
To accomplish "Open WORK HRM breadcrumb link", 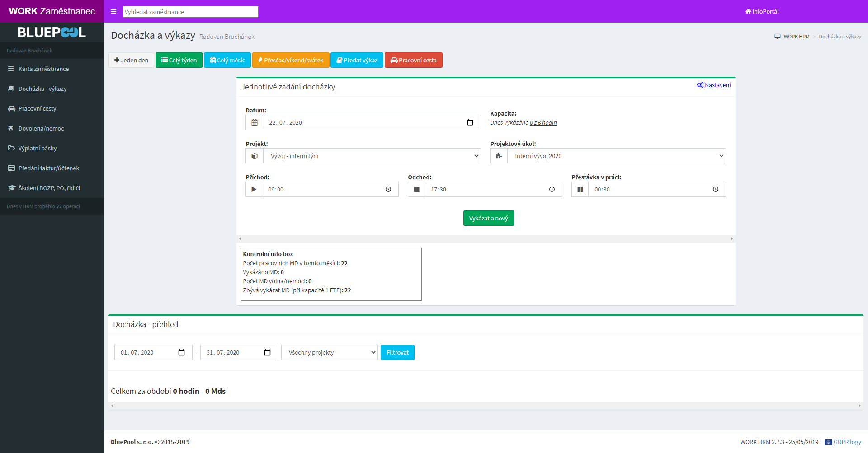I will pyautogui.click(x=797, y=37).
